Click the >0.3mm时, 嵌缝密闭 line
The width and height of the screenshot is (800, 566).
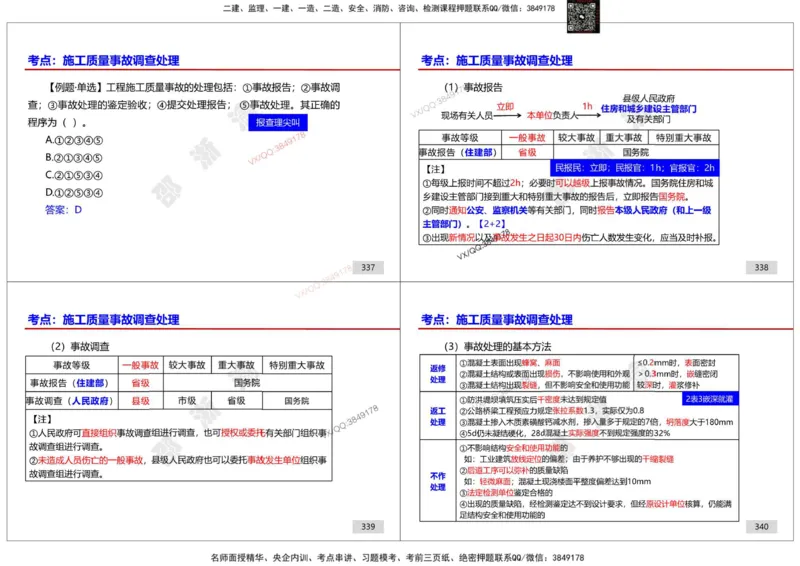click(677, 374)
